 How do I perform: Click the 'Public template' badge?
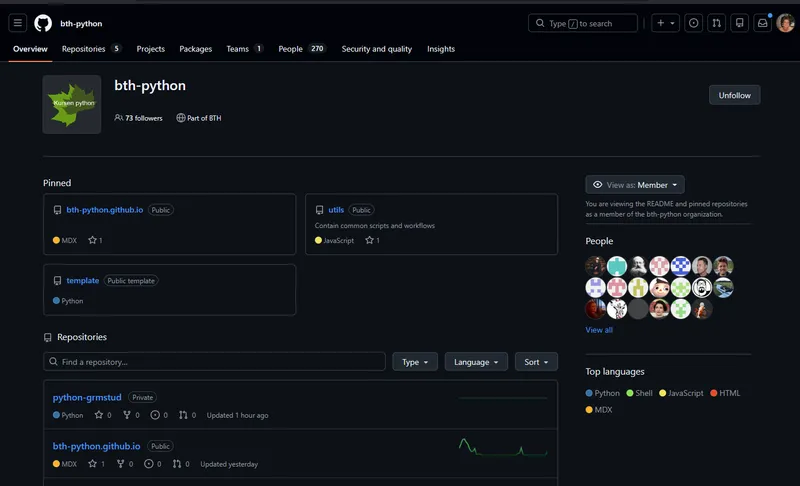131,280
